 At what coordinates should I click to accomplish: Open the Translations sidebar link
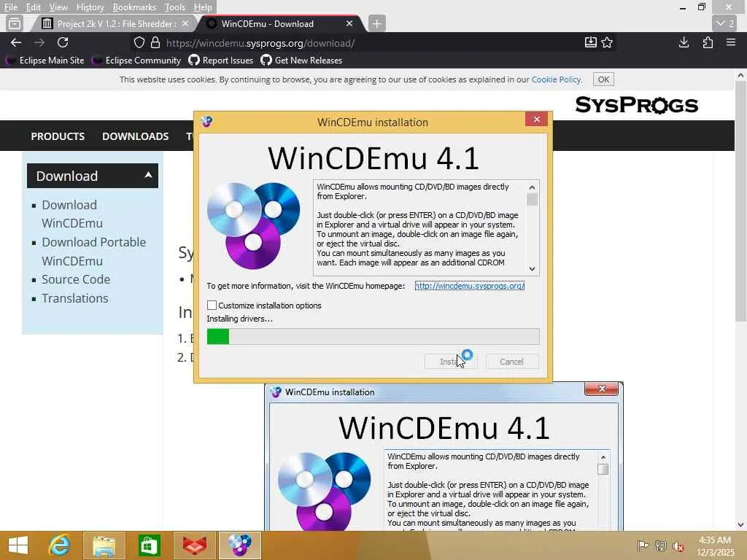(x=75, y=298)
